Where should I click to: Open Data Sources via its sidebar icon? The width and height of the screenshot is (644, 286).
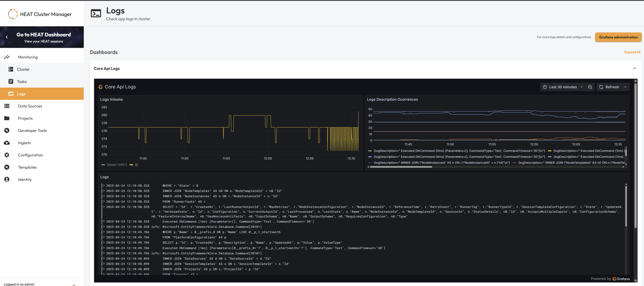click(x=7, y=106)
